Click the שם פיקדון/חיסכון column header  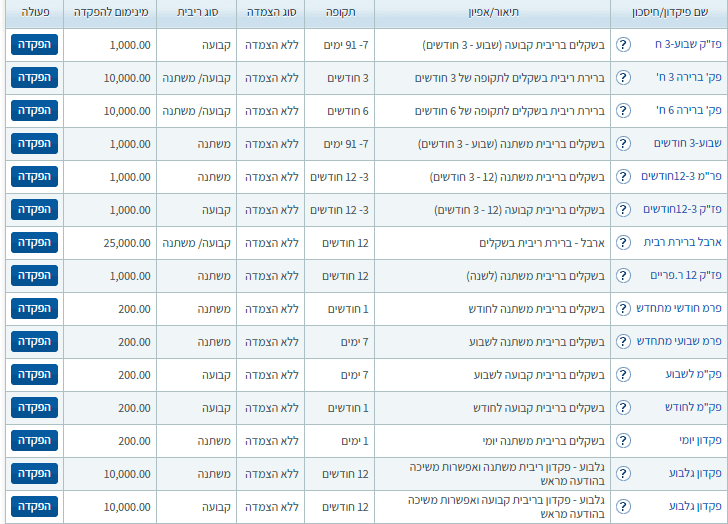[x=670, y=13]
